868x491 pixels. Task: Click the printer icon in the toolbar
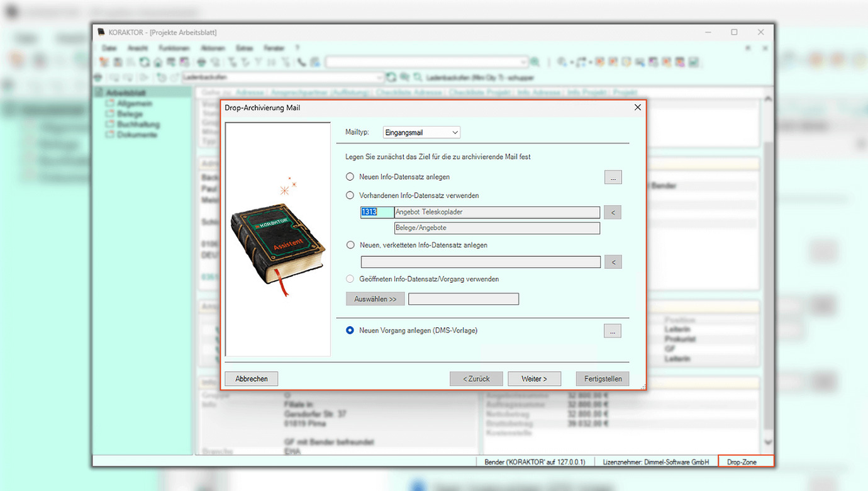point(201,62)
